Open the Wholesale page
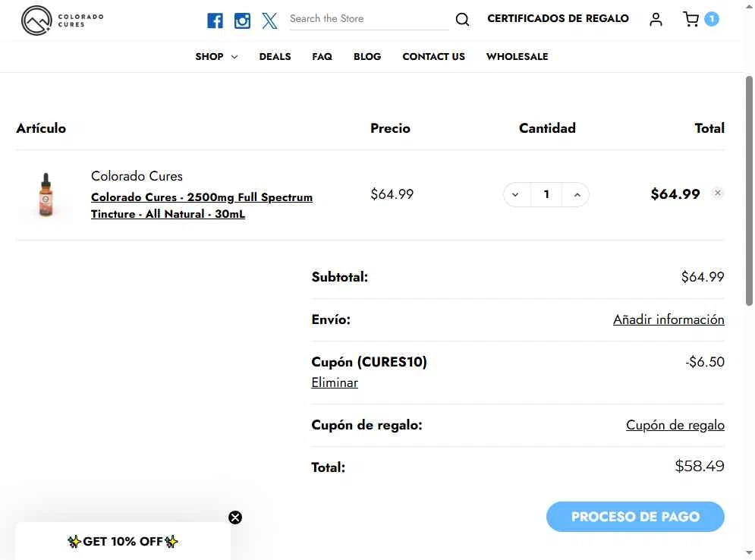The width and height of the screenshot is (755, 560). pyautogui.click(x=517, y=56)
